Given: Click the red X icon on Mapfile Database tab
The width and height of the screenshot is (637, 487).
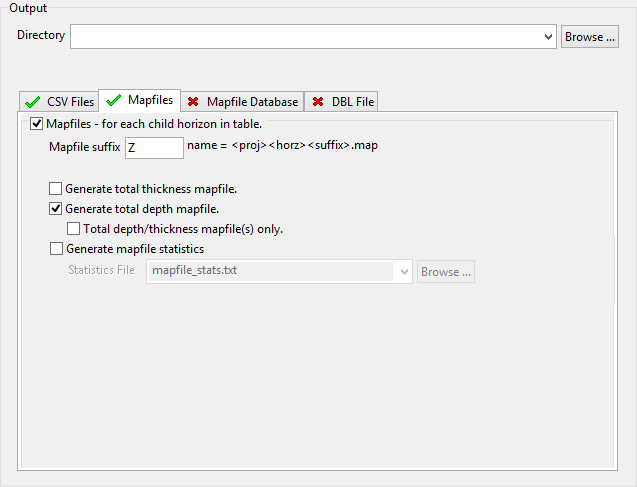Looking at the screenshot, I should click(193, 102).
